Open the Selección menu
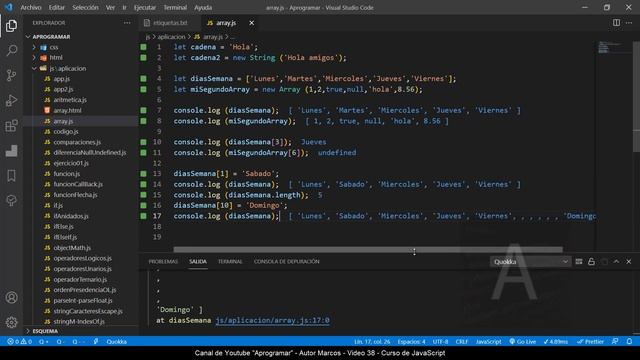Image resolution: width=640 pixels, height=360 pixels. (85, 7)
